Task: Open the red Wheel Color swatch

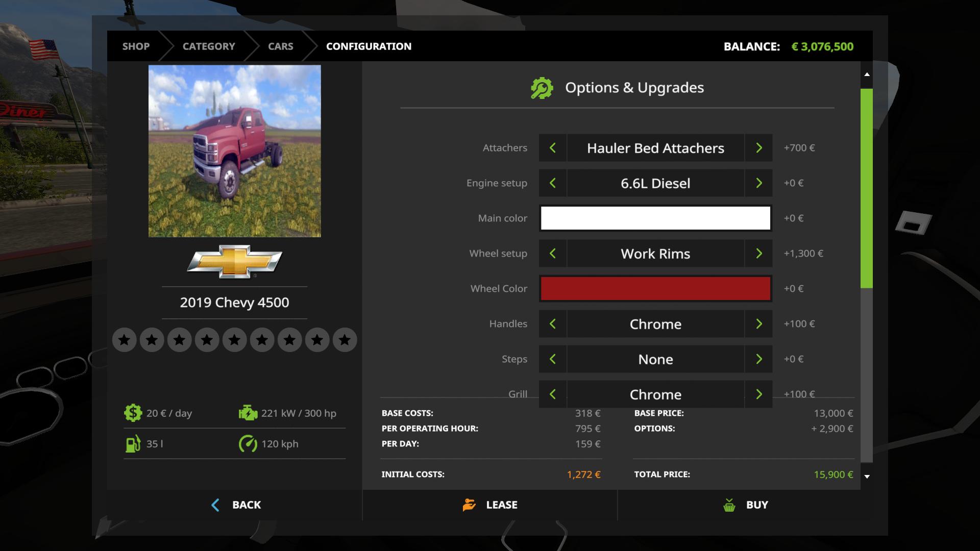Action: (x=655, y=289)
